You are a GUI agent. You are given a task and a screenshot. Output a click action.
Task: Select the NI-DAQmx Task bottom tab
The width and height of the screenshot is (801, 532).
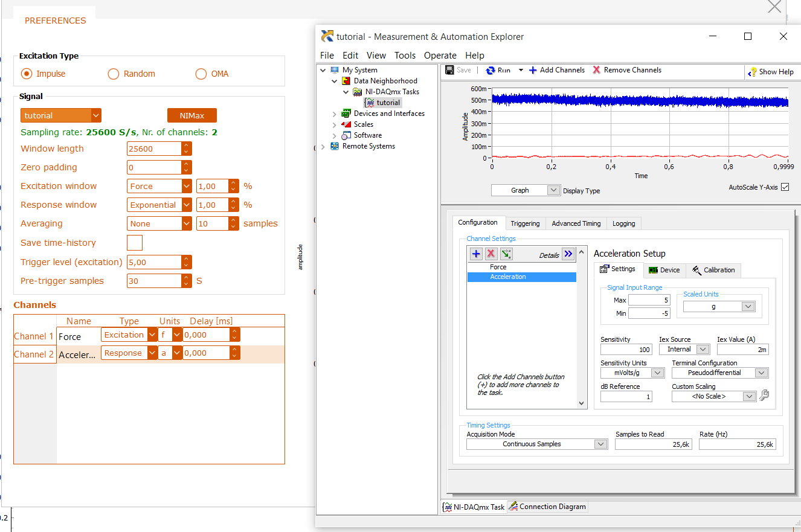[474, 507]
